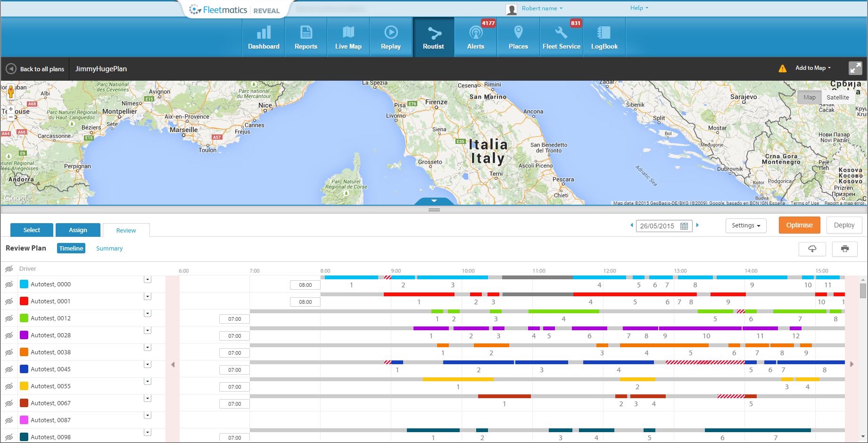
Task: Switch to the Assign tab
Action: pyautogui.click(x=78, y=230)
